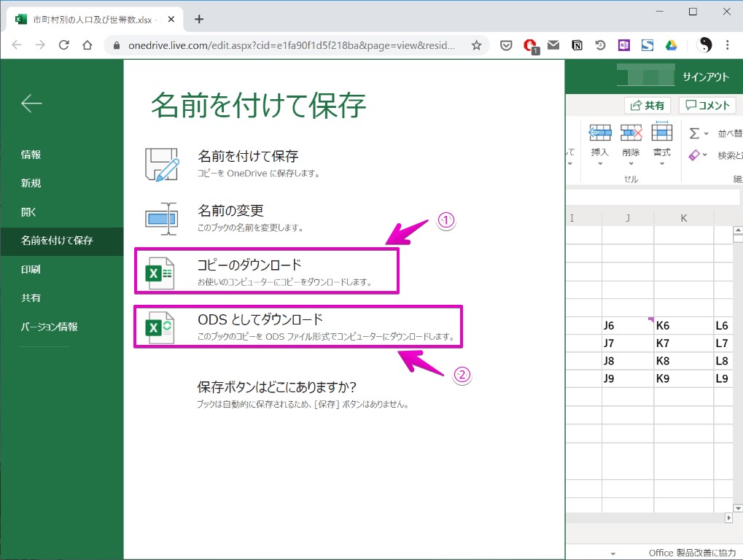Click the 共有 share button
Viewport: 743px width, 560px height.
click(x=647, y=106)
